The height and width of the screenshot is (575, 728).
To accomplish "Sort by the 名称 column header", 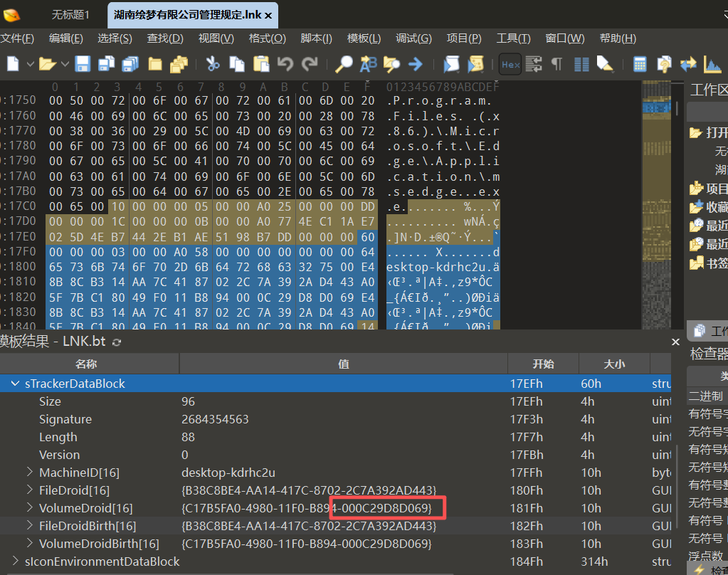I will pyautogui.click(x=89, y=364).
